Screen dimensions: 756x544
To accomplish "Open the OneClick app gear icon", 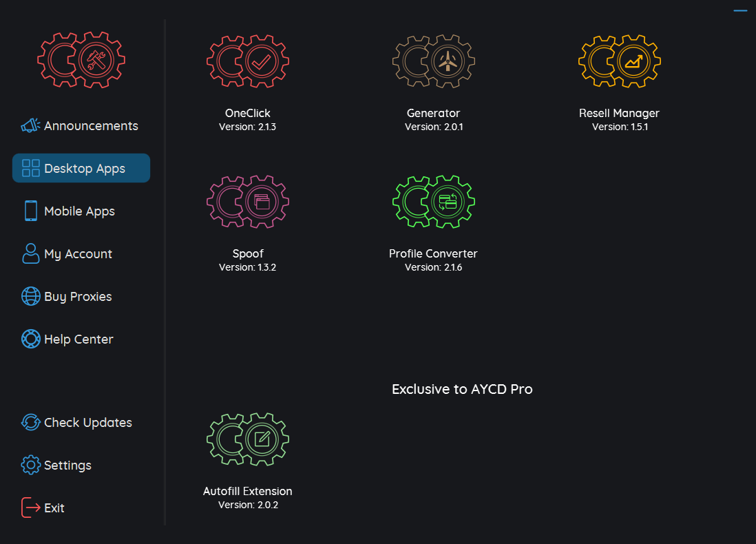I will coord(248,62).
